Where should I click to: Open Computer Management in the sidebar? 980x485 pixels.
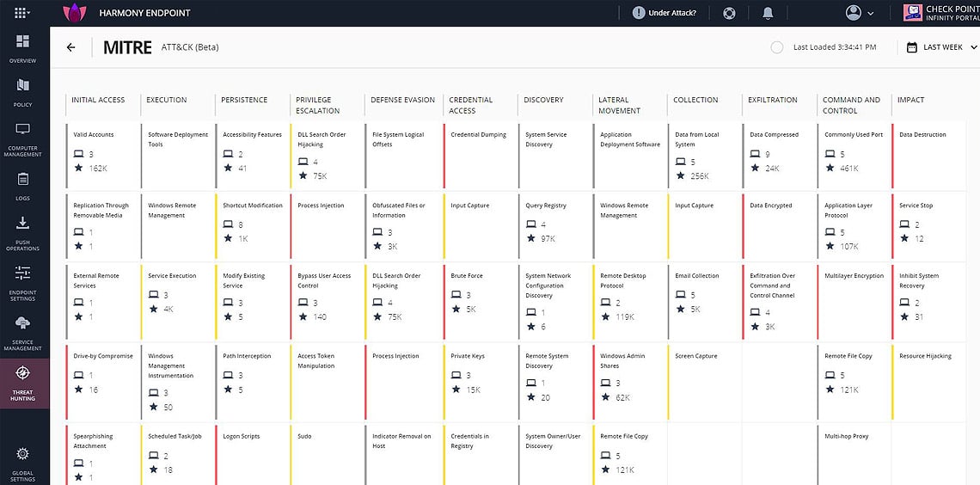coord(22,139)
